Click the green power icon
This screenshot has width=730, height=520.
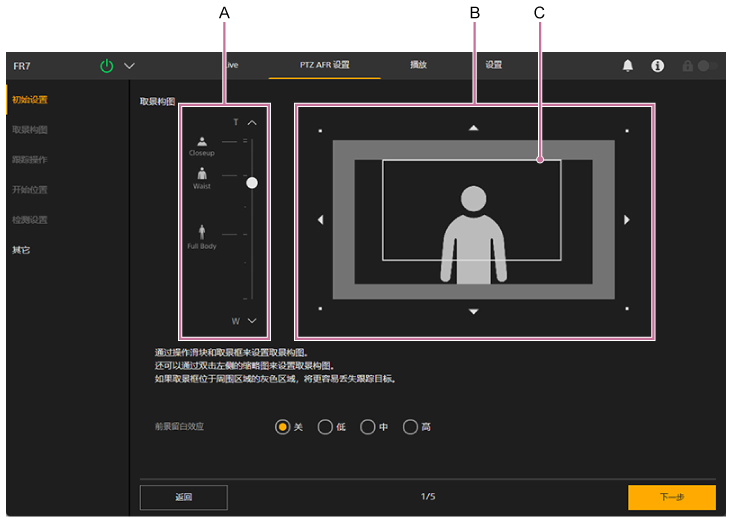(107, 66)
